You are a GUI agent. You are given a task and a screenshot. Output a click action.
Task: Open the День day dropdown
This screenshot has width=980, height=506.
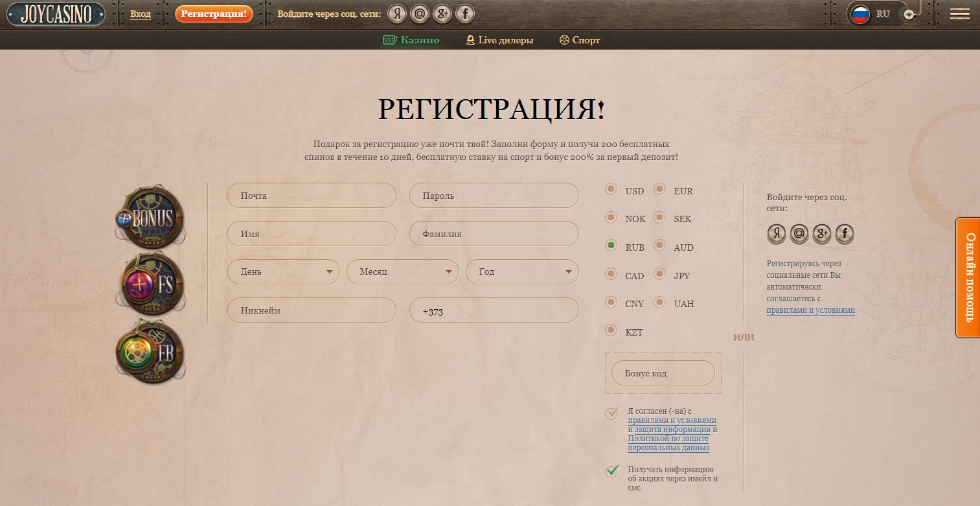pos(284,271)
